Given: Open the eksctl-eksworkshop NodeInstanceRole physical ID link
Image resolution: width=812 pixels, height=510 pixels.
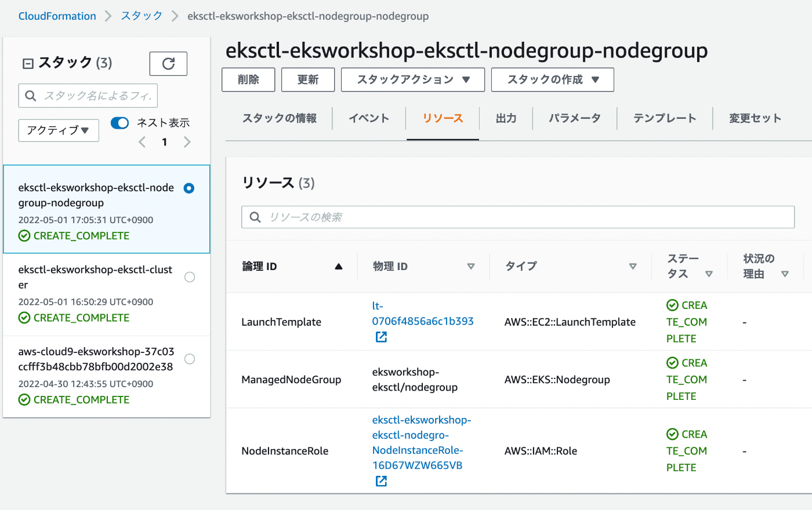Looking at the screenshot, I should (x=422, y=443).
